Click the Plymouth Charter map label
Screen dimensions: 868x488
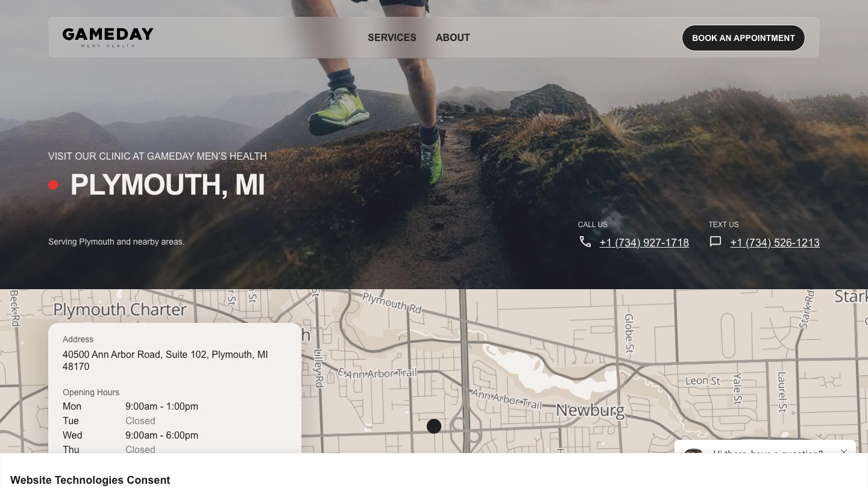tap(120, 310)
